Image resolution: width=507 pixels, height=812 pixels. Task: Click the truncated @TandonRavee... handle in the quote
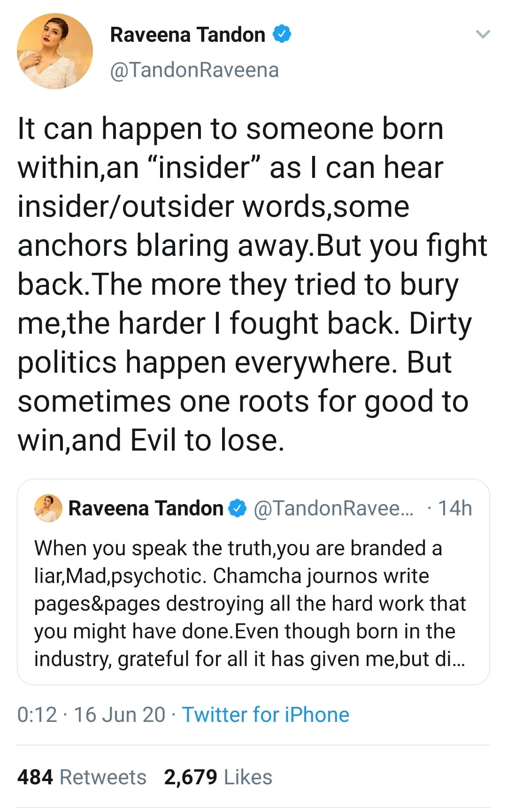(x=334, y=508)
